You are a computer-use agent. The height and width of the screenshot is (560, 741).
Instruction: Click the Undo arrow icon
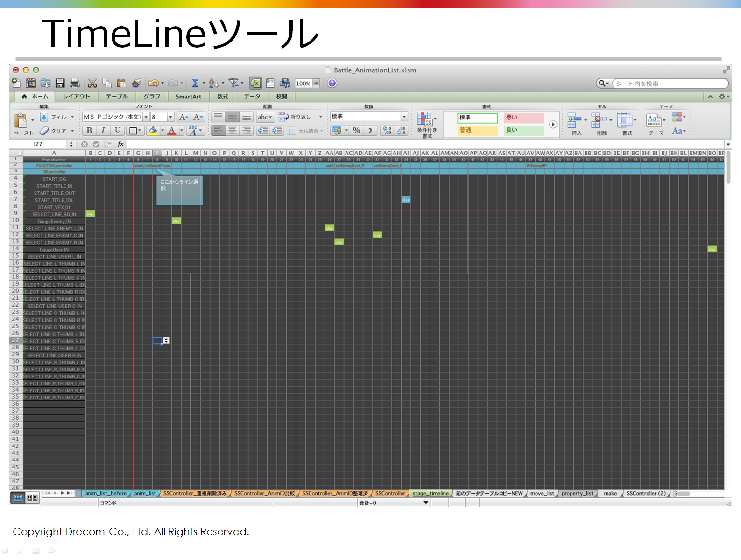tap(153, 83)
